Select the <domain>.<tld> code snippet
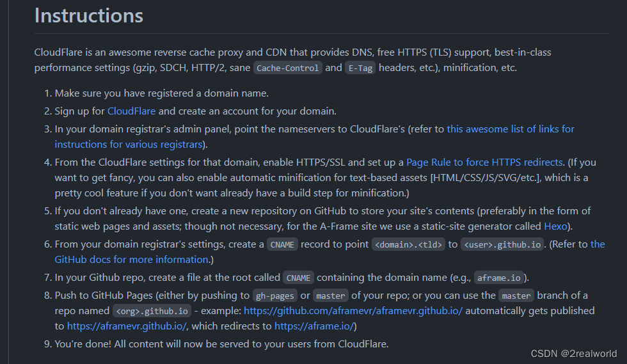This screenshot has height=364, width=627. tap(408, 244)
